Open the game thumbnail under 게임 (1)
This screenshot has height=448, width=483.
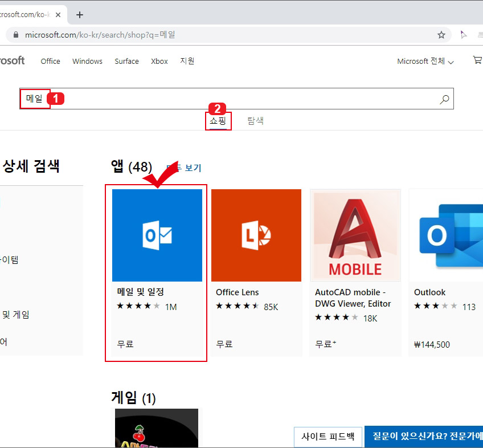157,428
